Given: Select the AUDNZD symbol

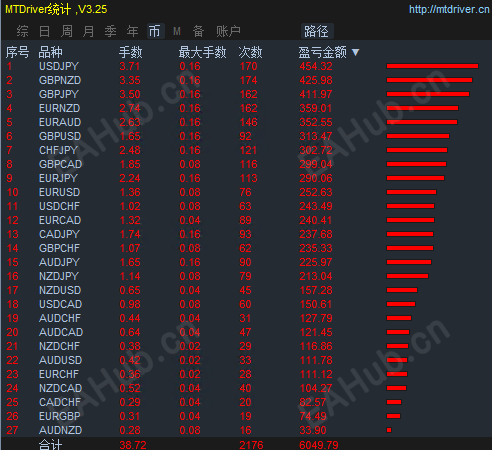Looking at the screenshot, I should point(60,430).
